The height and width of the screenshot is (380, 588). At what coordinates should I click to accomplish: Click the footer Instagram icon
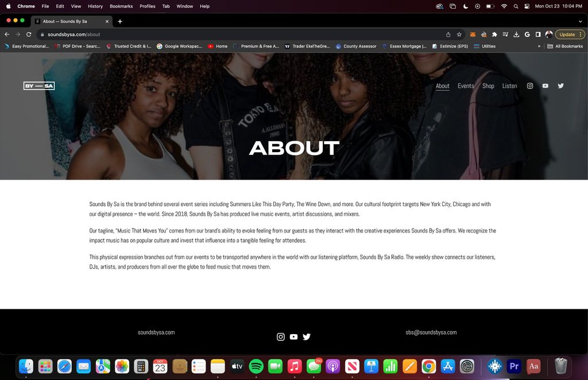[281, 337]
